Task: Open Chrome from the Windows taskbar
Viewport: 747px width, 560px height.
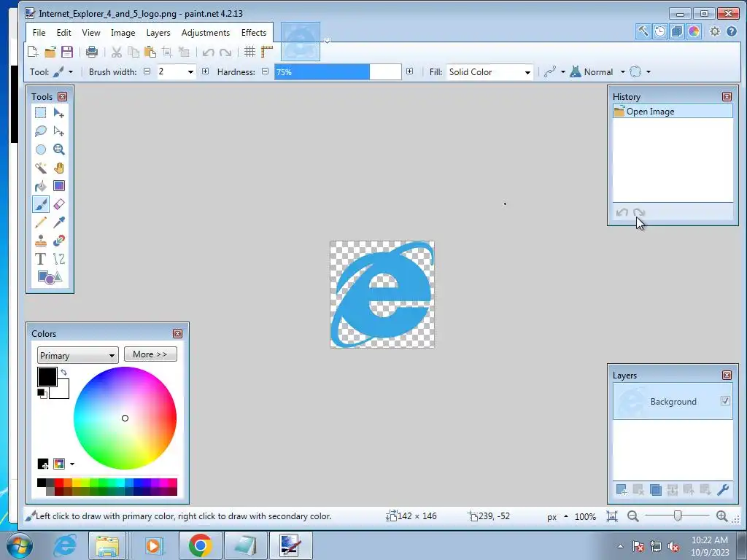Action: pyautogui.click(x=200, y=545)
